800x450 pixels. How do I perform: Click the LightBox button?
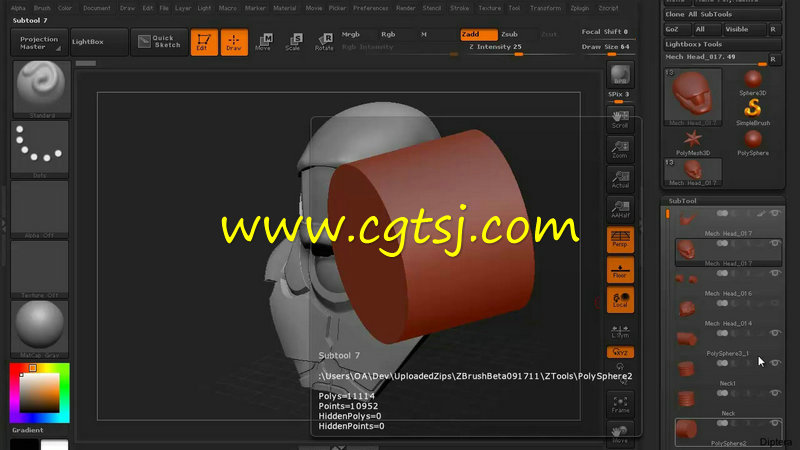(98, 42)
